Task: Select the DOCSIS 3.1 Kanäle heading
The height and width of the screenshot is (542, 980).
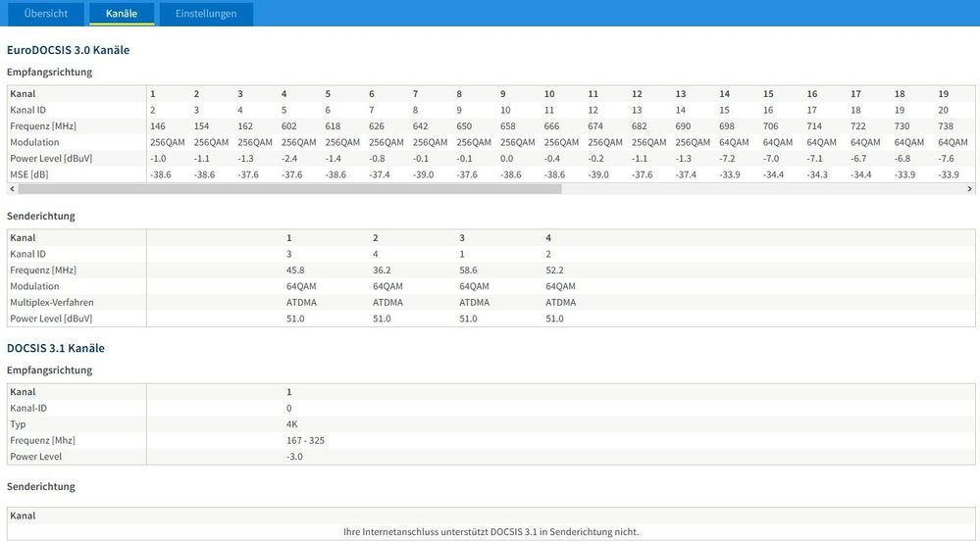Action: (56, 349)
